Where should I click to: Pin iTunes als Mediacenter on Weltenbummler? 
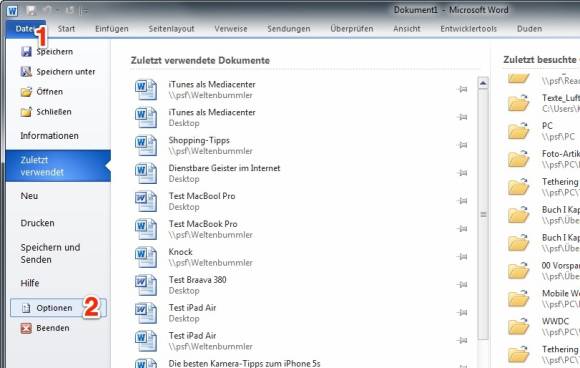pyautogui.click(x=462, y=89)
